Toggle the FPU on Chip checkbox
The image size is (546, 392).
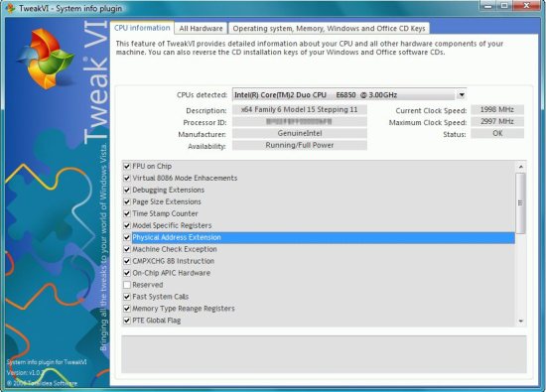(x=127, y=167)
